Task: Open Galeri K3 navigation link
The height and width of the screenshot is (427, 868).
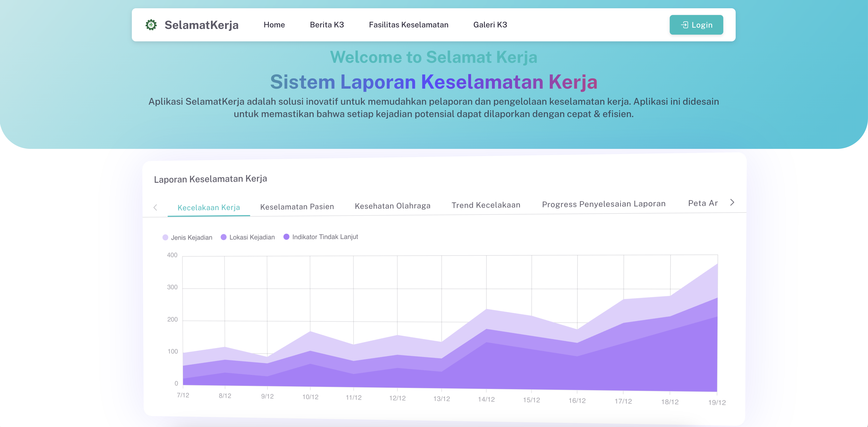Action: tap(490, 25)
